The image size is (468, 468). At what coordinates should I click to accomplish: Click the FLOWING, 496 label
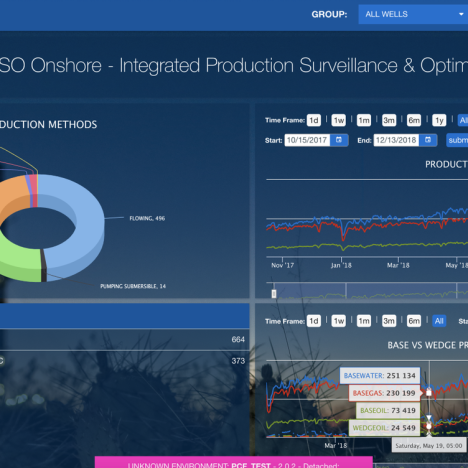pyautogui.click(x=147, y=218)
